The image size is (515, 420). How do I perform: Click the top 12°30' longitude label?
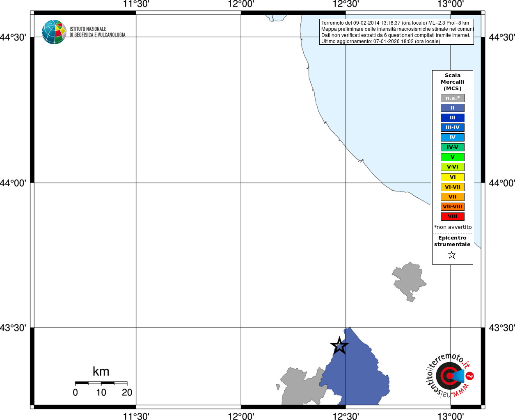click(x=346, y=4)
